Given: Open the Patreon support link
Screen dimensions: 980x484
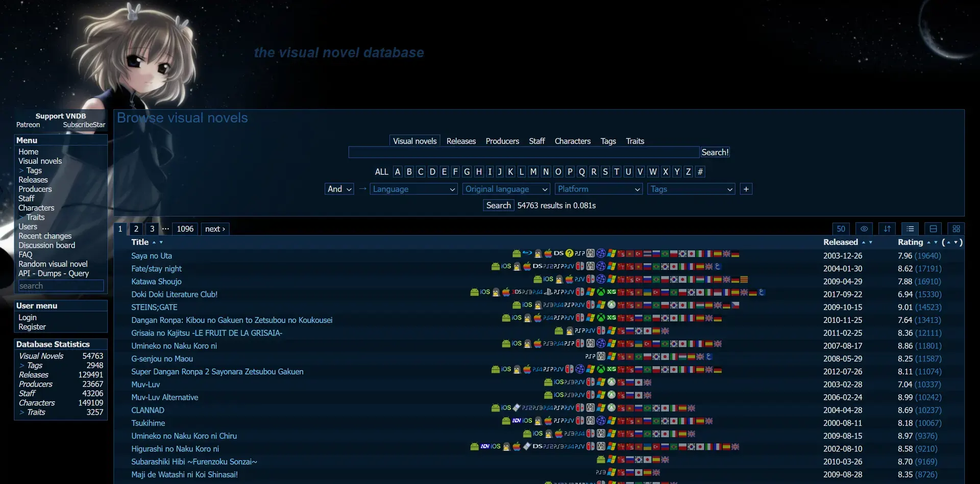Looking at the screenshot, I should point(28,124).
